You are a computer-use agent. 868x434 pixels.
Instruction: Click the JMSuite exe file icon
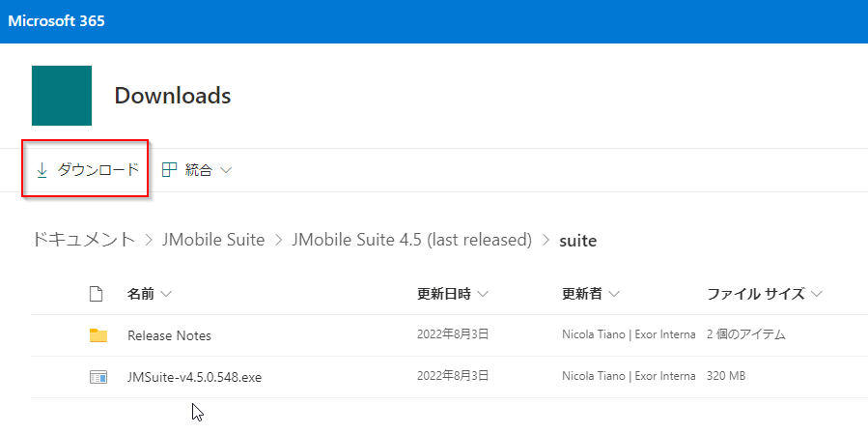pos(98,378)
